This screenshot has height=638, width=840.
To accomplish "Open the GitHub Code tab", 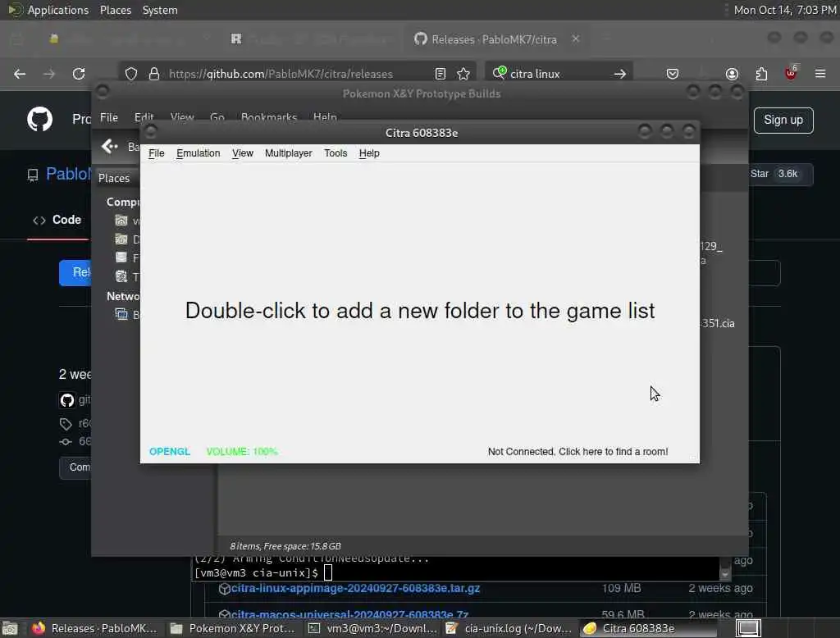I will point(57,220).
